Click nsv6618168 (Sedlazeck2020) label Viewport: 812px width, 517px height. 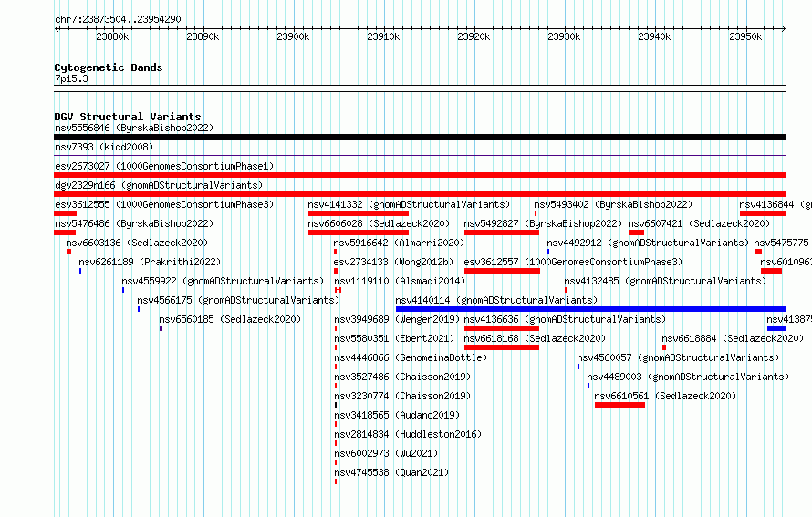(535, 338)
